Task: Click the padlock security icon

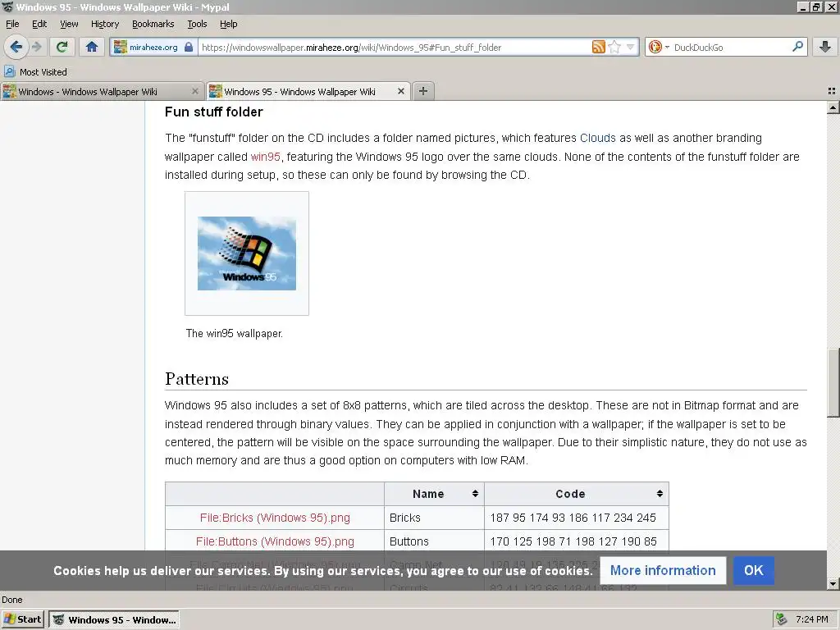Action: [189, 47]
